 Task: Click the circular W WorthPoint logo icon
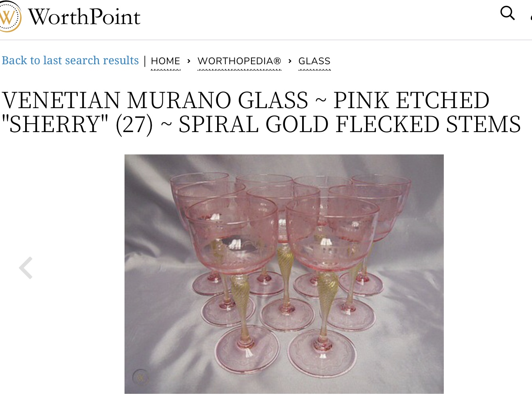pos(9,17)
